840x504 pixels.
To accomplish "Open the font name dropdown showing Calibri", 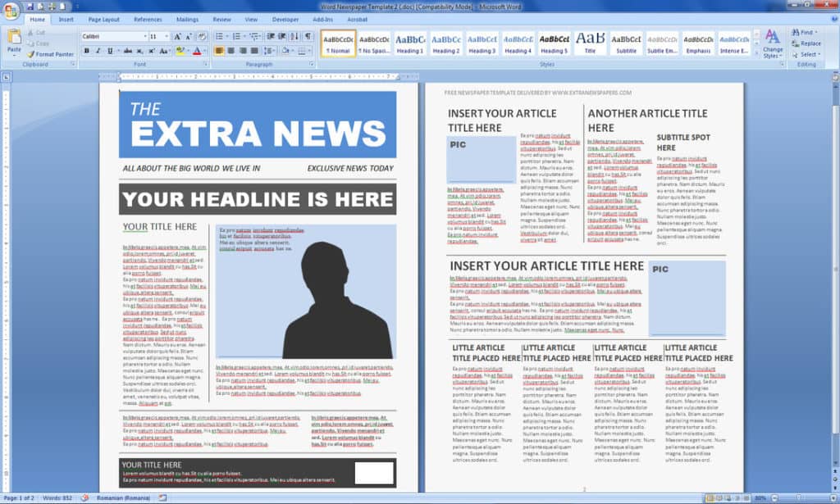I will click(x=145, y=36).
